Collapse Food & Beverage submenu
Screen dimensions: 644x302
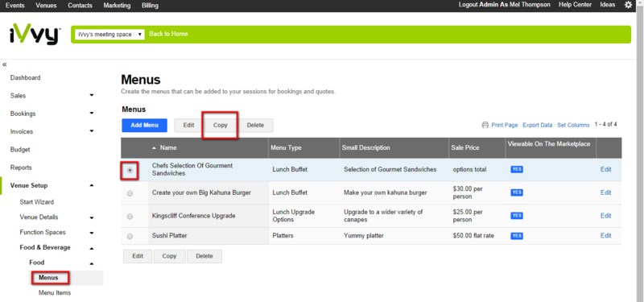point(91,248)
